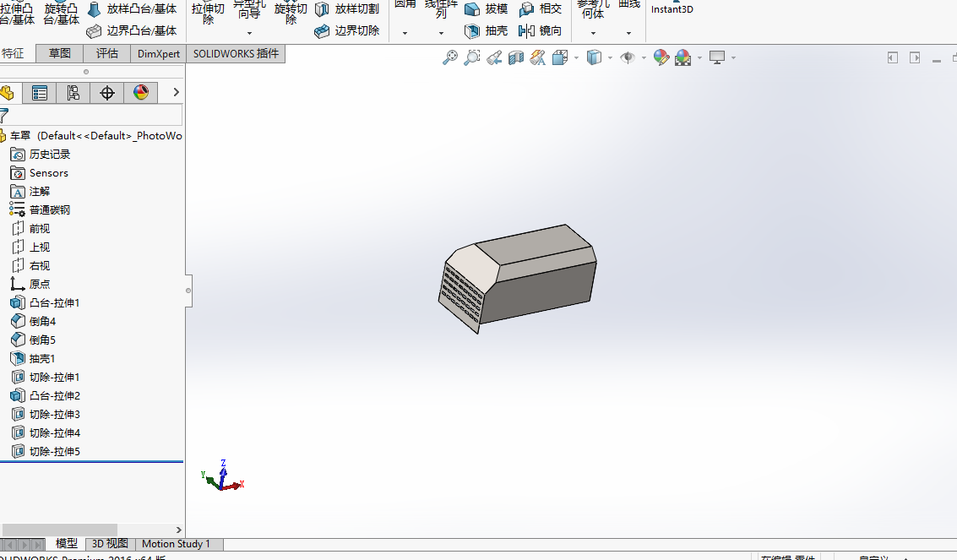957x560 pixels.
Task: Open dropdown arrow next to Apply Scene
Action: 699,58
